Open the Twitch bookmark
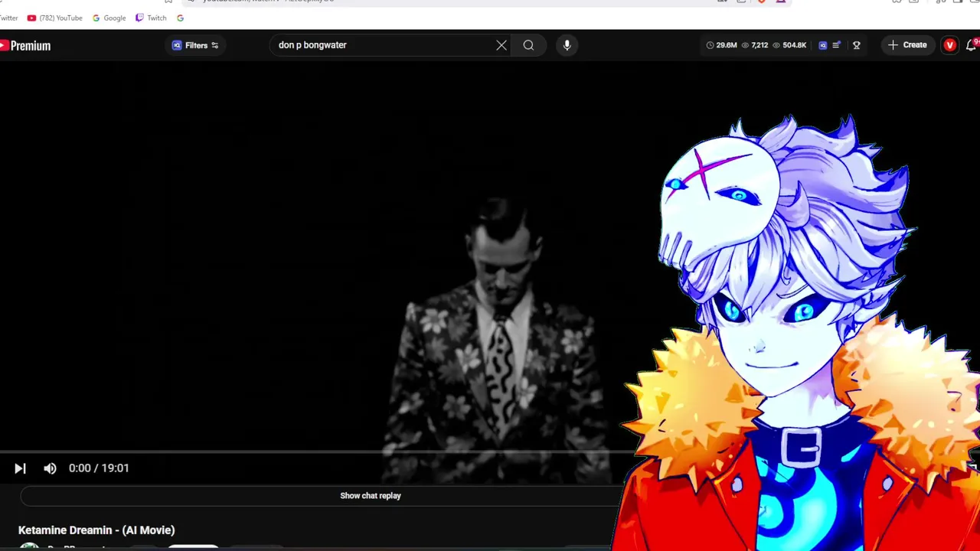Screen dimensions: 980x551 (151, 18)
